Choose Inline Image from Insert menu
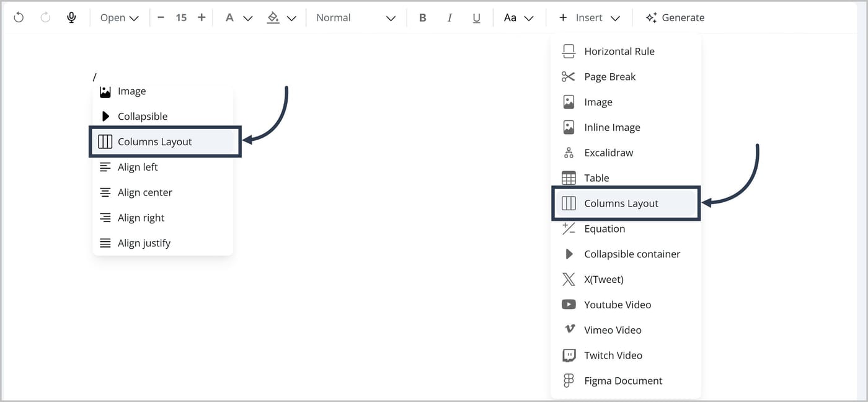 (626, 128)
